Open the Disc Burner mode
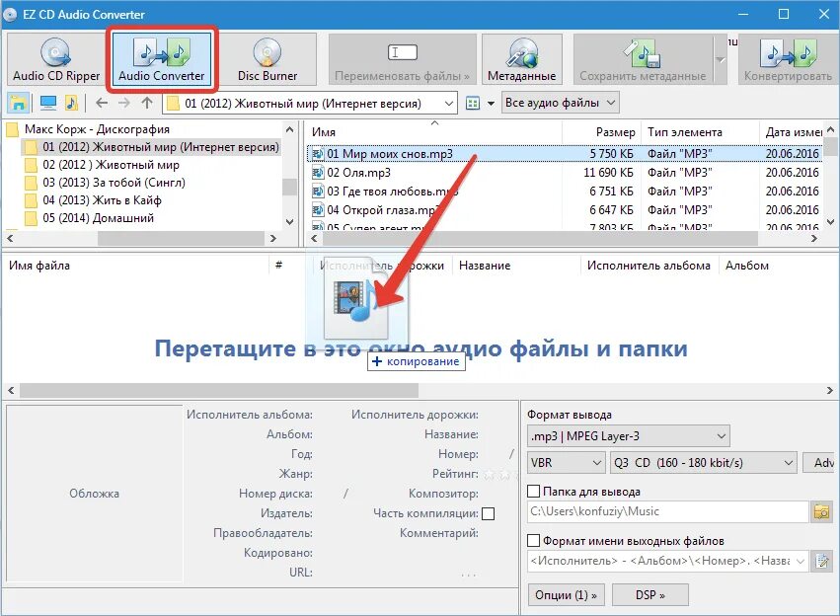This screenshot has height=616, width=840. click(267, 59)
